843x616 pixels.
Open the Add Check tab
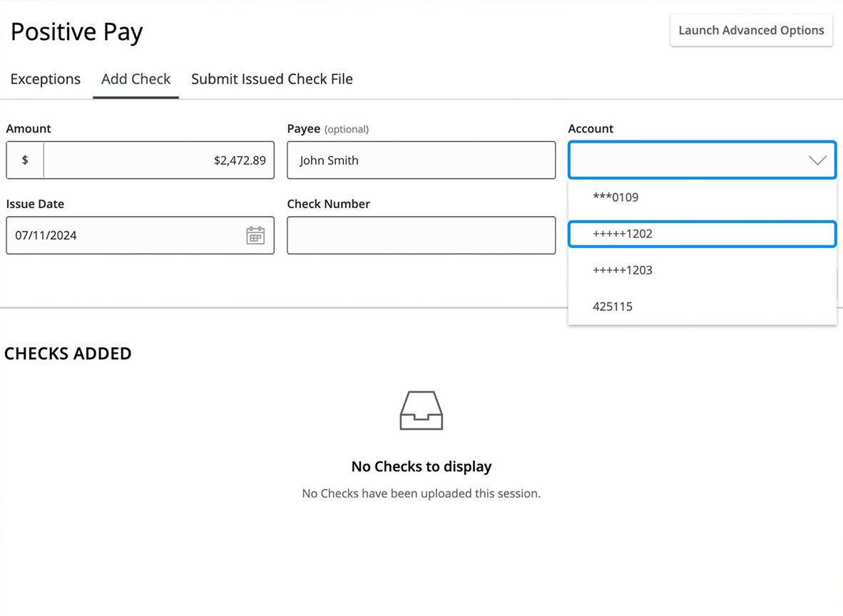(x=136, y=79)
